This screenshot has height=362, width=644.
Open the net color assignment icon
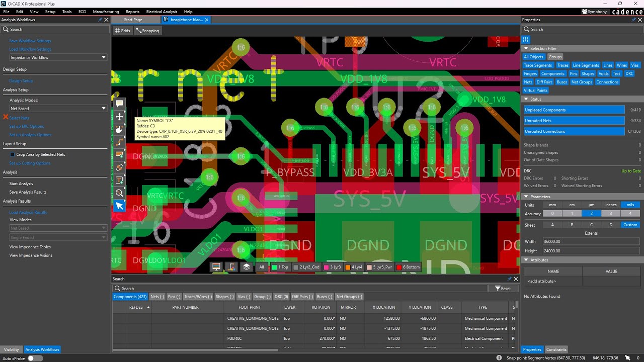pos(231,267)
